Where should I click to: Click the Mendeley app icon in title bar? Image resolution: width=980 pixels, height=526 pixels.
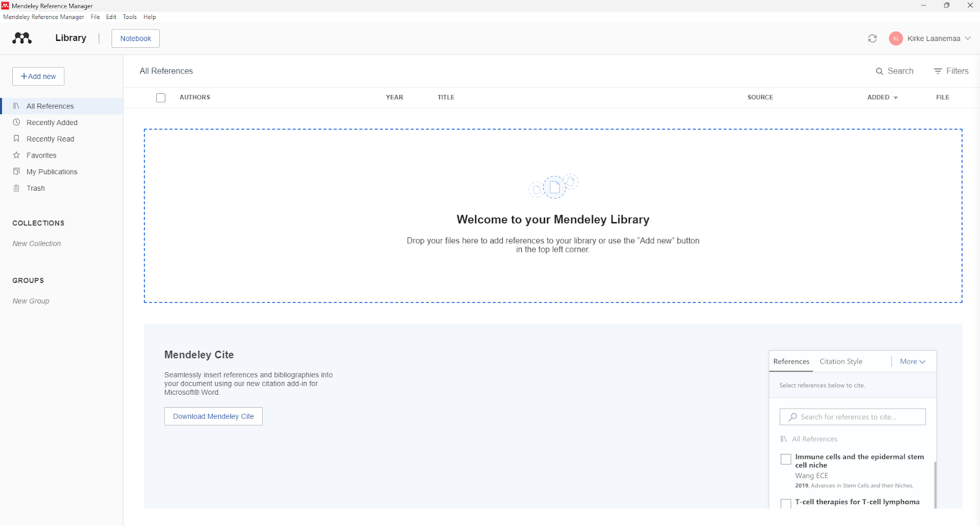tap(6, 6)
